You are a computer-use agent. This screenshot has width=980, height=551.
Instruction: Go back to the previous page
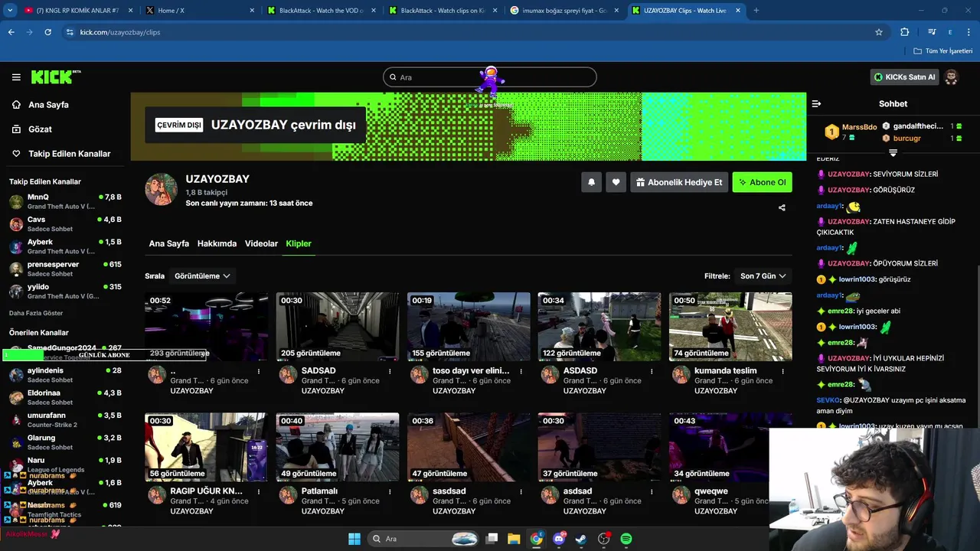coord(11,32)
